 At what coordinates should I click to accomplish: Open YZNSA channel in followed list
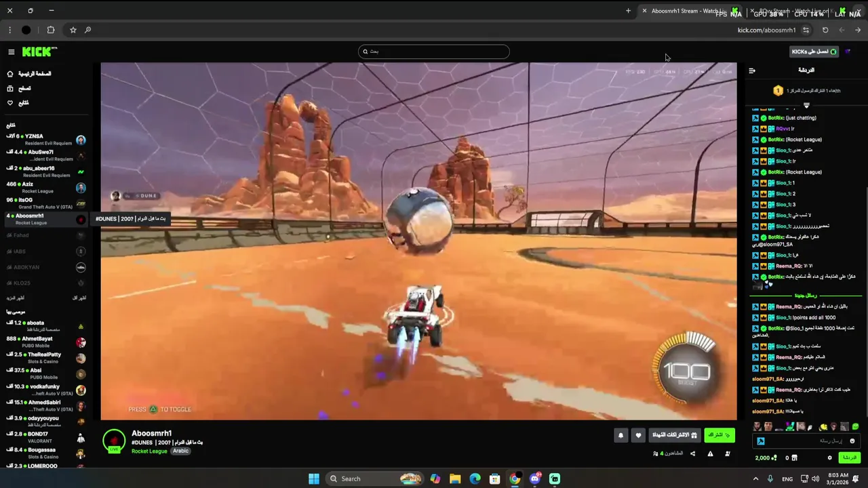46,140
